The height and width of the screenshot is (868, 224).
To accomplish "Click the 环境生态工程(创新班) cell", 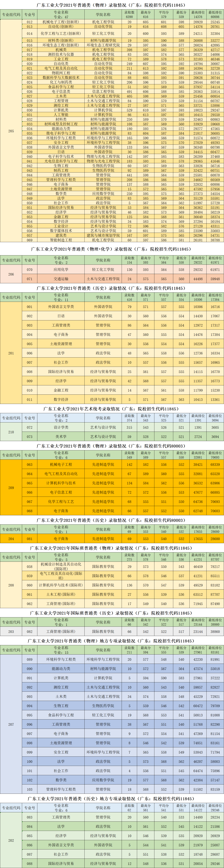I will click(61, 45).
